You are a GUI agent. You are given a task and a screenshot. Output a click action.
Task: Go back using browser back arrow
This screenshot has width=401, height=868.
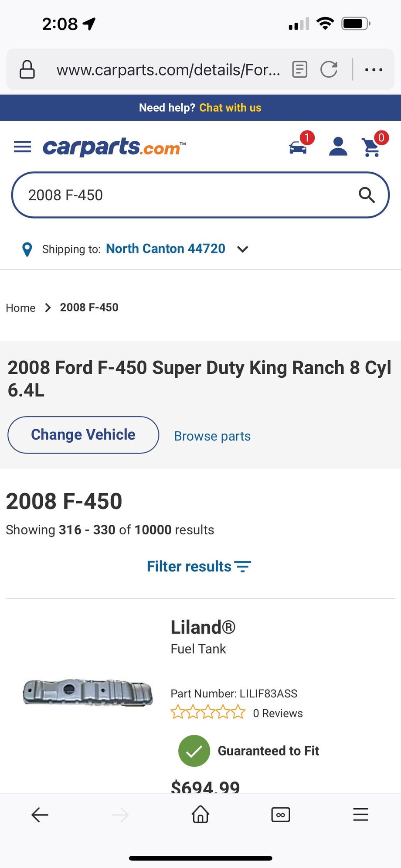[x=40, y=815]
